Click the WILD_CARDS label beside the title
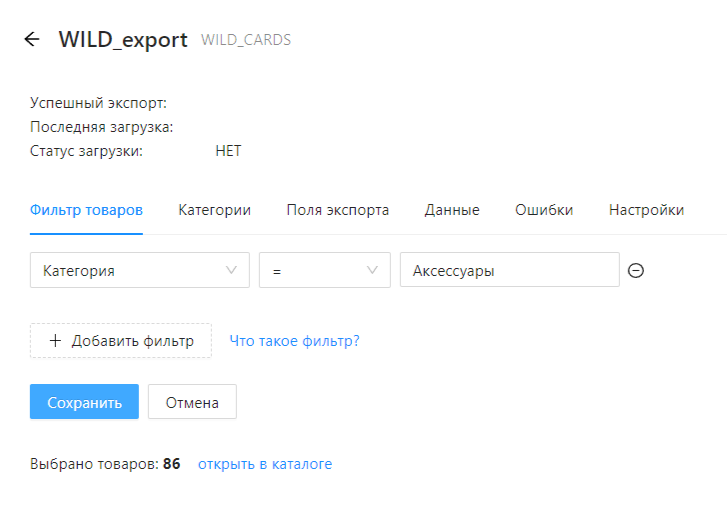The image size is (727, 509). [246, 41]
